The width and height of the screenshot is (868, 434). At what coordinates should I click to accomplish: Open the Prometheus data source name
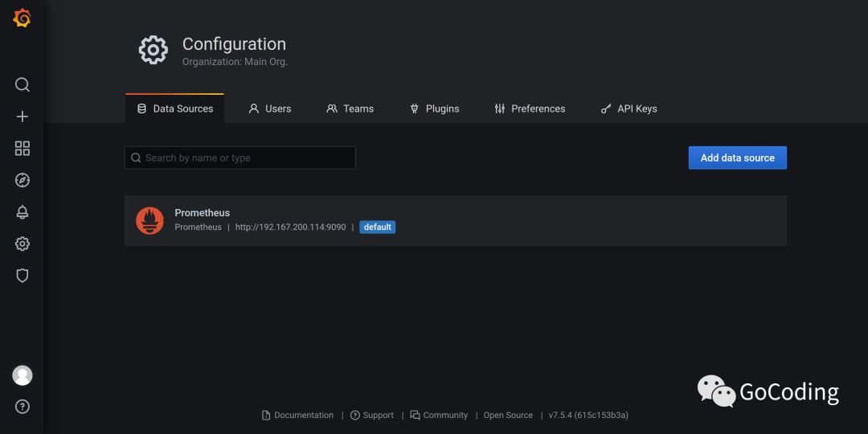pos(202,212)
